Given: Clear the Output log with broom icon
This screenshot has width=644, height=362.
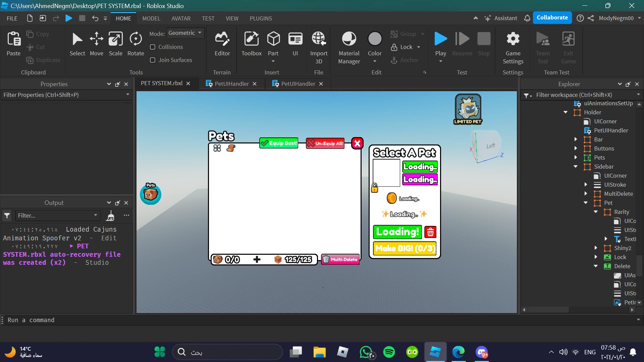Looking at the screenshot, I should pyautogui.click(x=110, y=216).
